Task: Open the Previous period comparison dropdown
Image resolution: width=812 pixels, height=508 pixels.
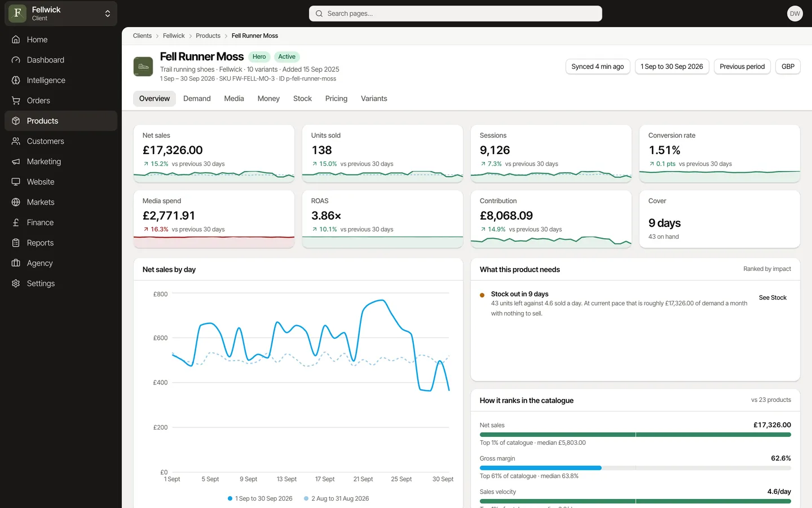Action: pos(742,67)
